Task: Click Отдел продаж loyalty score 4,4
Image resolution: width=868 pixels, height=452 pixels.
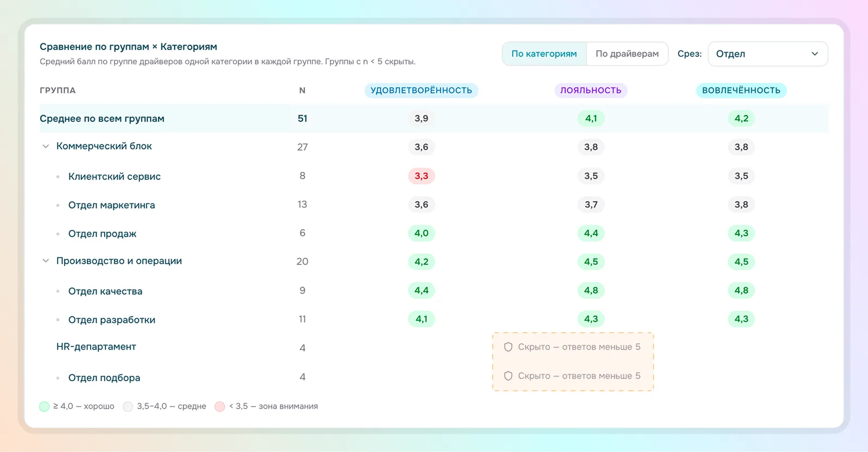Action: [x=591, y=233]
